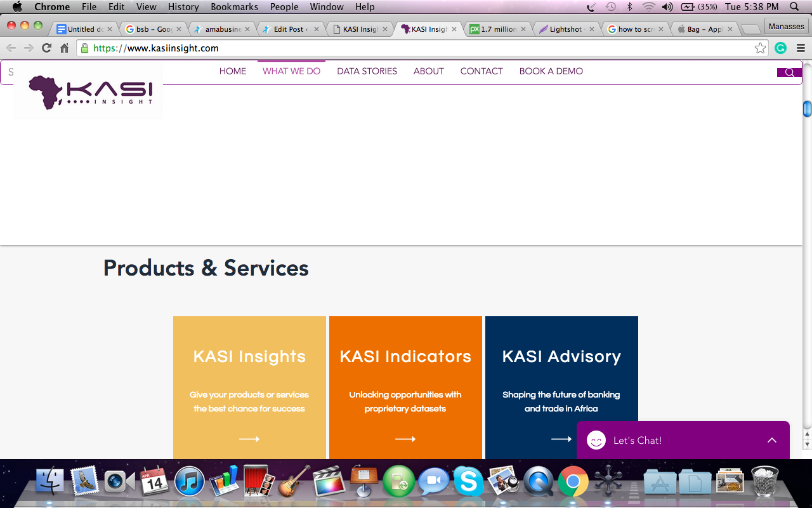Select the KASI Advisory card title
Image resolution: width=812 pixels, height=508 pixels.
(x=561, y=356)
